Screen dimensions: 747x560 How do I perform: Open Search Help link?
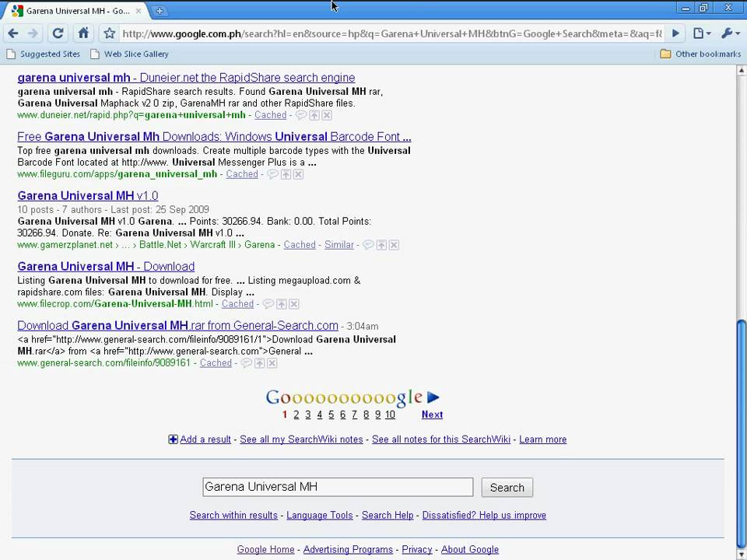click(388, 515)
